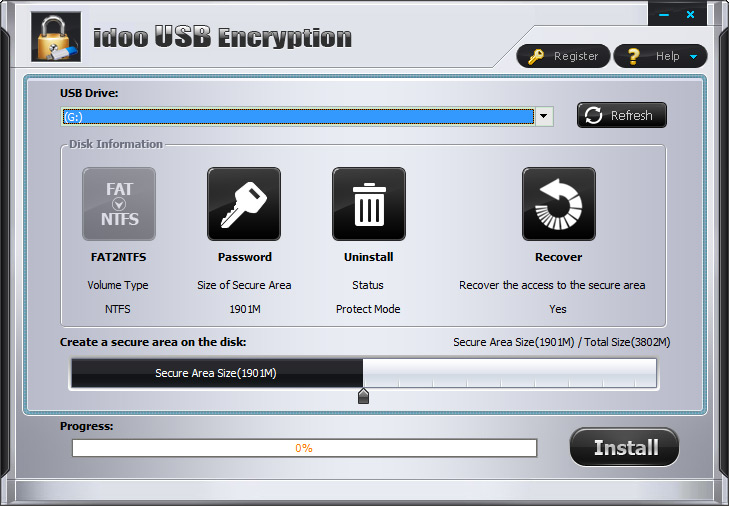Click the secure area slider handle
The image size is (729, 506).
(363, 397)
